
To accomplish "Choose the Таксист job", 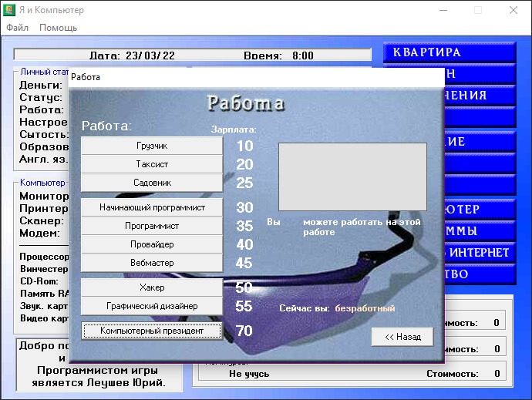I will (152, 164).
